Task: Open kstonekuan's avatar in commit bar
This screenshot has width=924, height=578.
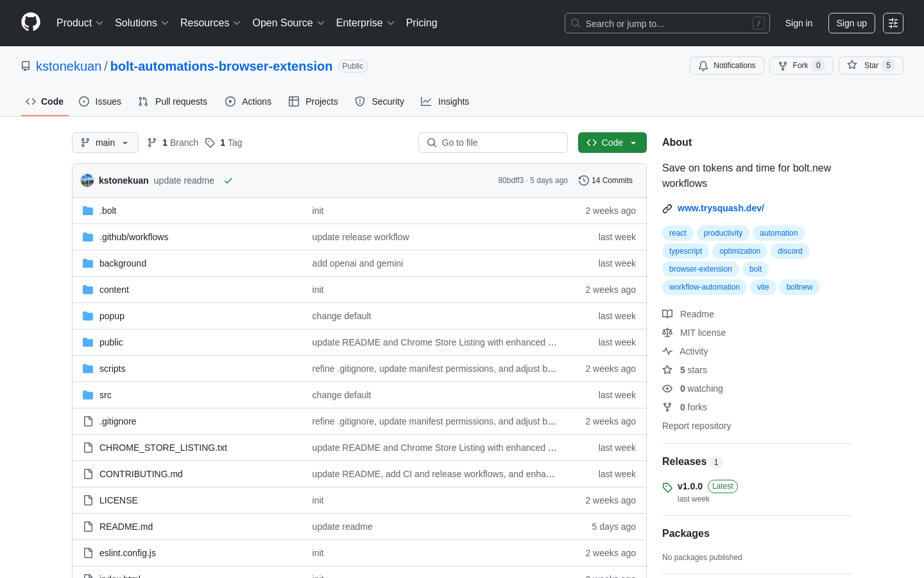Action: pyautogui.click(x=87, y=180)
